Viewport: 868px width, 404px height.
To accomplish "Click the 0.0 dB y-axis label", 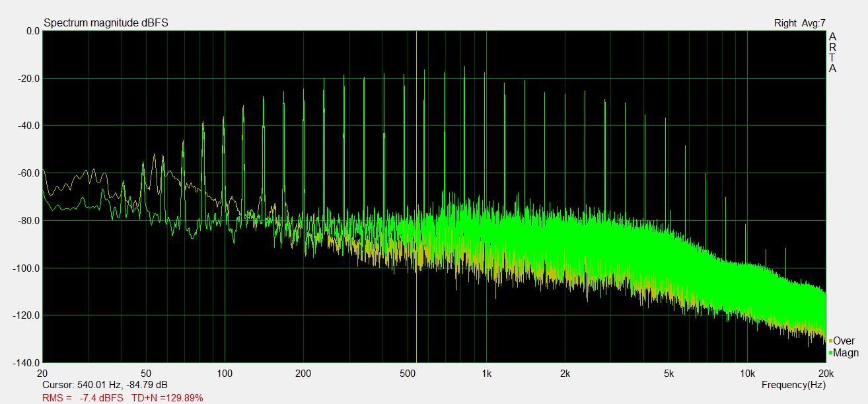I will (33, 31).
